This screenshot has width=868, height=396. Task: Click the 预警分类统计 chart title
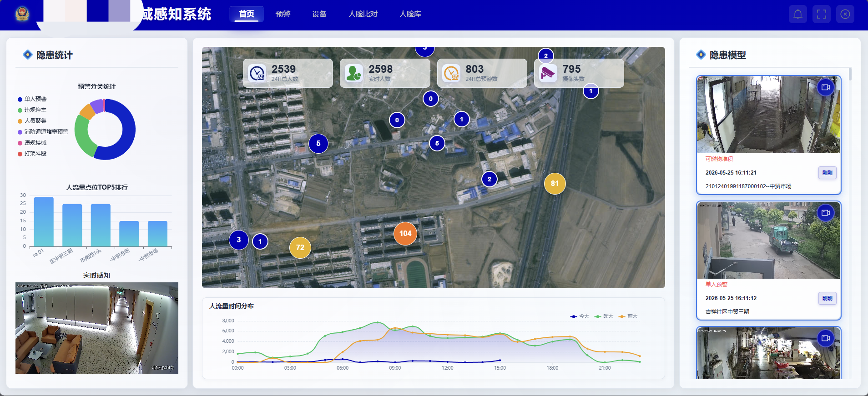point(97,86)
